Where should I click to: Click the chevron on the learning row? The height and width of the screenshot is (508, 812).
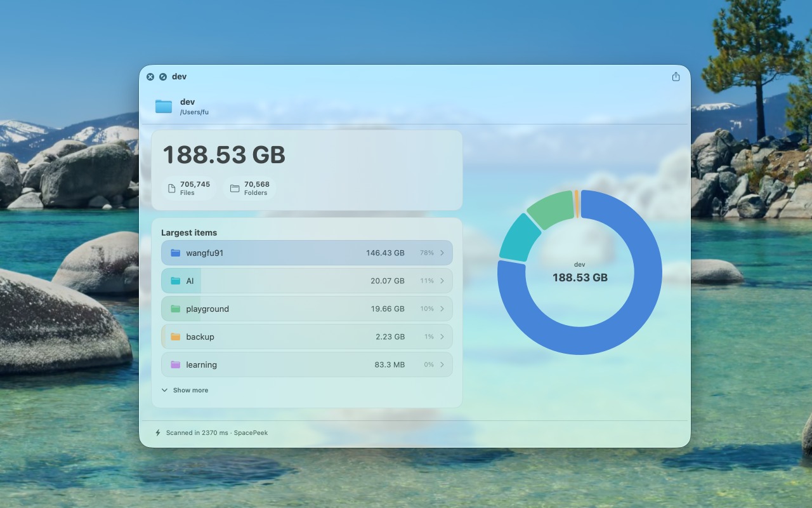[x=442, y=364]
